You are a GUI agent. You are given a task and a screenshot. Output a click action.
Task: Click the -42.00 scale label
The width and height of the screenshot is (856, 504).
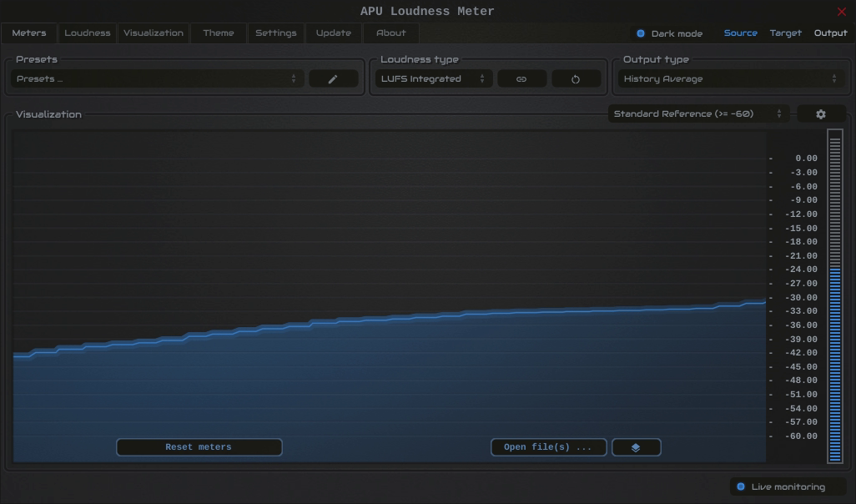[x=801, y=353]
